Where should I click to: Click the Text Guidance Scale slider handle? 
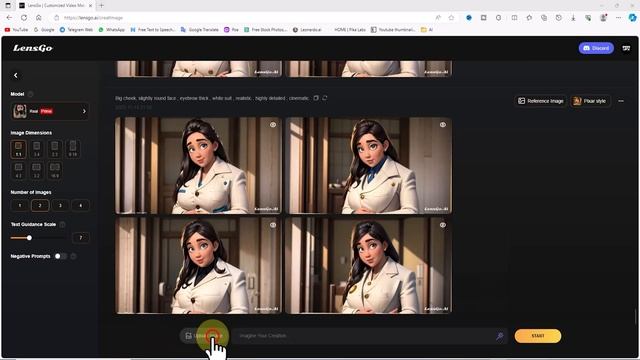coord(29,238)
